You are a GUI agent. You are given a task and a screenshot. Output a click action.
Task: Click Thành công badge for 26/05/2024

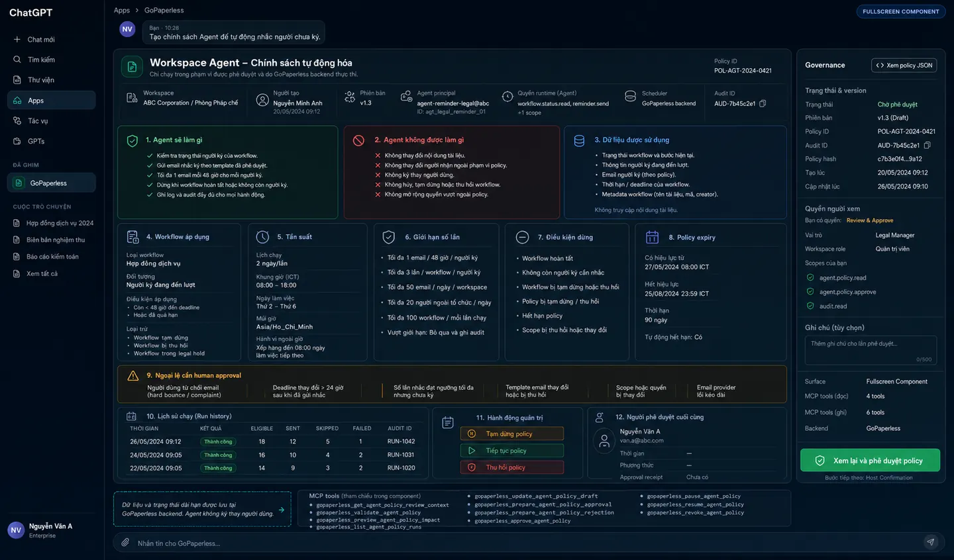coord(218,442)
